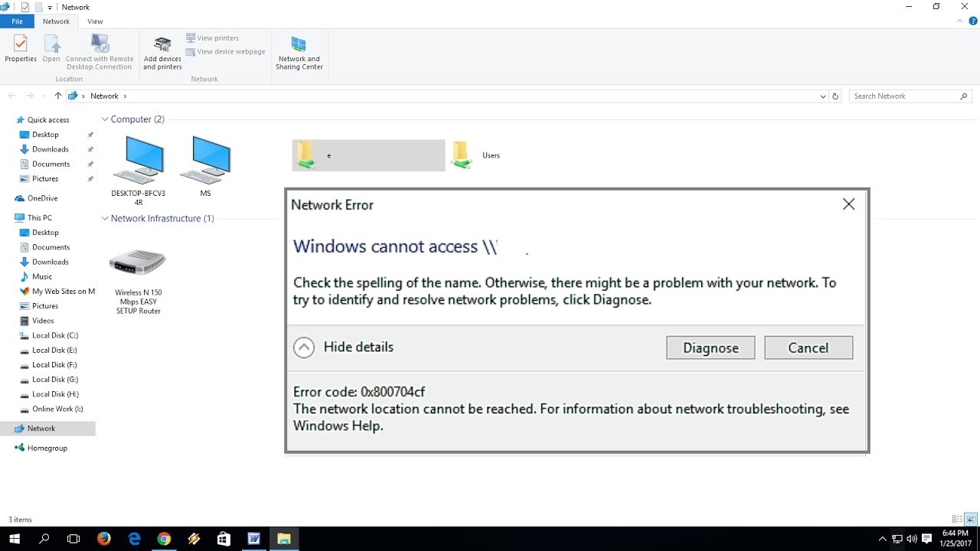Collapse the Computer (2) group

pos(105,119)
